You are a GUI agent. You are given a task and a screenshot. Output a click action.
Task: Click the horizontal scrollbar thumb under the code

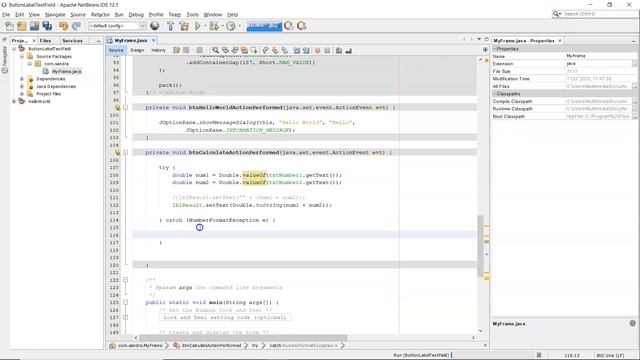point(243,338)
